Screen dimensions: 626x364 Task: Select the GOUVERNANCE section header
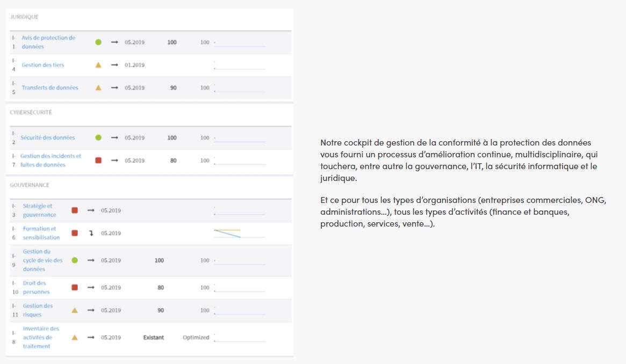tap(30, 185)
